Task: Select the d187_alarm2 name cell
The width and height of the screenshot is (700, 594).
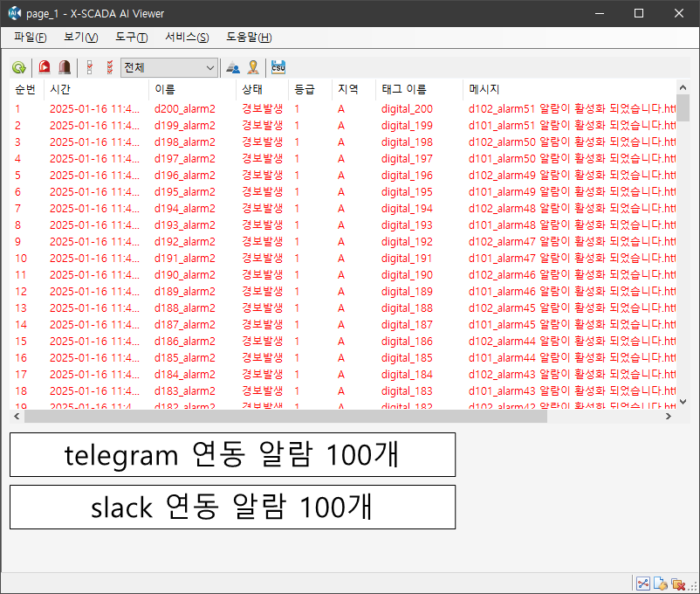Action: pos(185,324)
